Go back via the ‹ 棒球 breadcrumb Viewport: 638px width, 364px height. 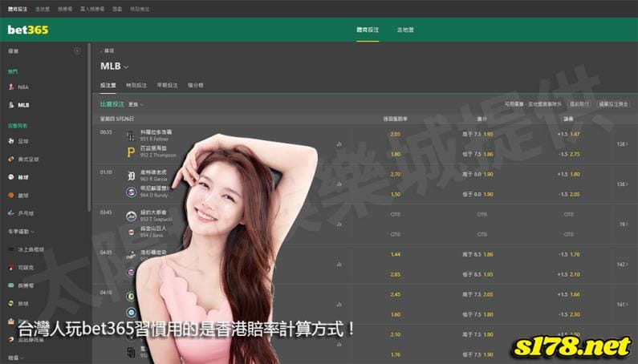[x=108, y=51]
